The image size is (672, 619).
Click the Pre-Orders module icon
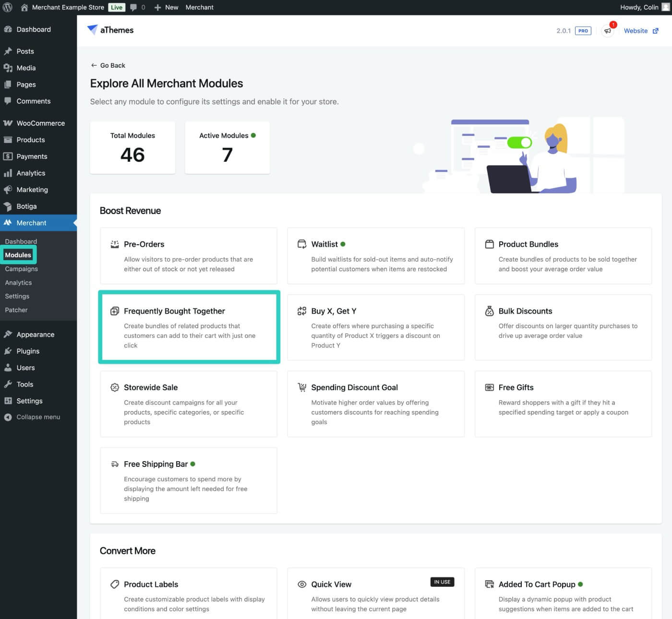(115, 244)
